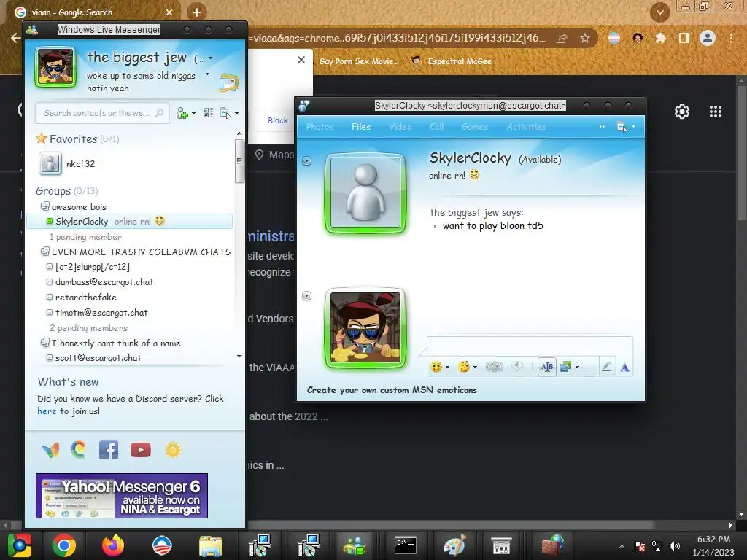Click the Chrome bookmark star icon

pos(585,38)
